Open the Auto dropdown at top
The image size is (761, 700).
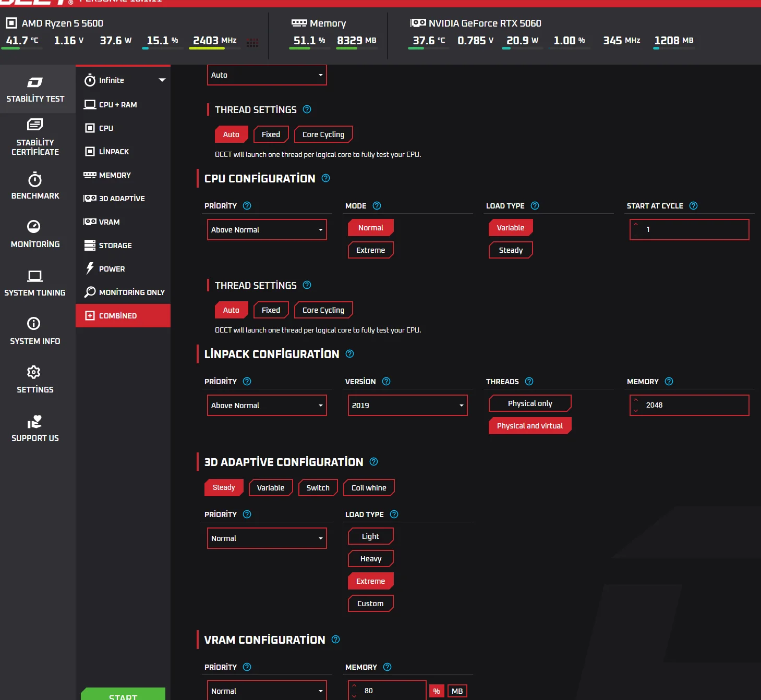pos(267,75)
